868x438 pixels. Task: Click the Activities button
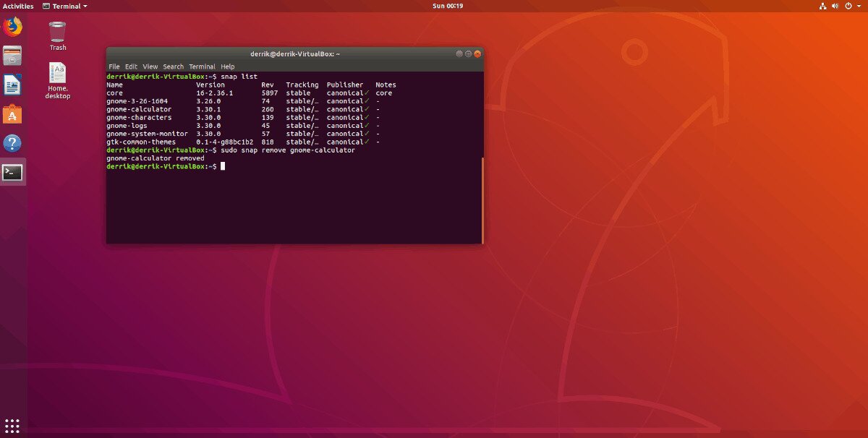click(17, 6)
